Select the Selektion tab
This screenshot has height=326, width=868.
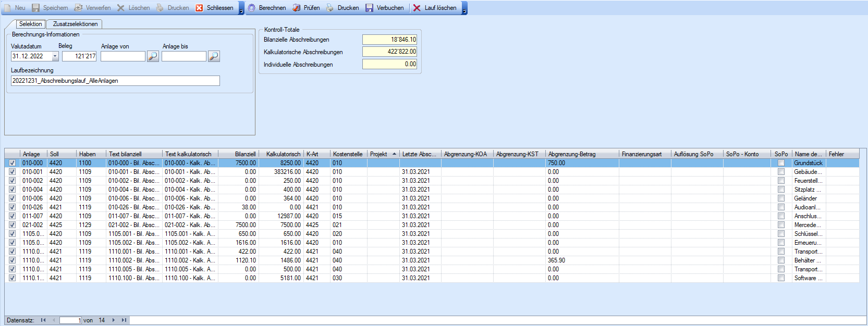pyautogui.click(x=30, y=24)
